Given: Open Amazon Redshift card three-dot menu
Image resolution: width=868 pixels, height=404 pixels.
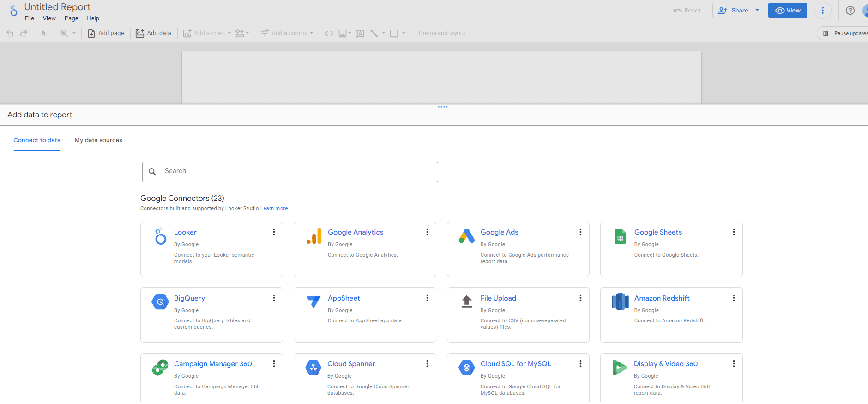Looking at the screenshot, I should [x=734, y=298].
